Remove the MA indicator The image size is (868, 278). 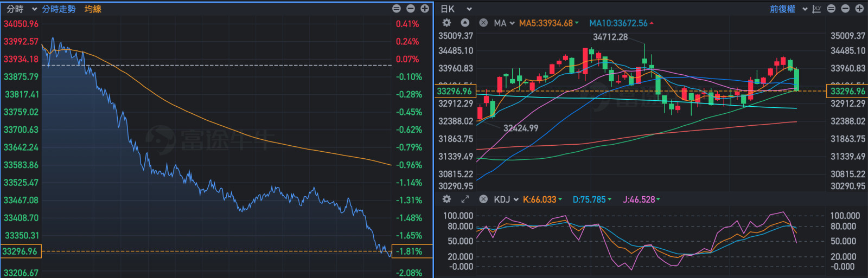pyautogui.click(x=483, y=23)
